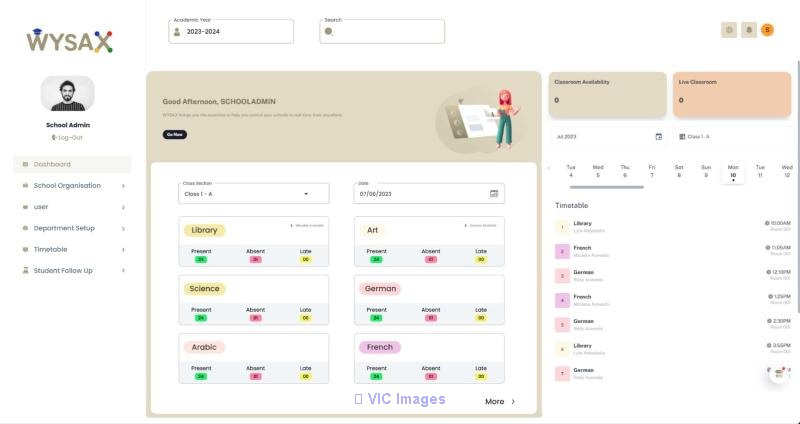Open the 11:05AM French timetable entry
Image resolution: width=800 pixels, height=424 pixels.
pyautogui.click(x=673, y=252)
